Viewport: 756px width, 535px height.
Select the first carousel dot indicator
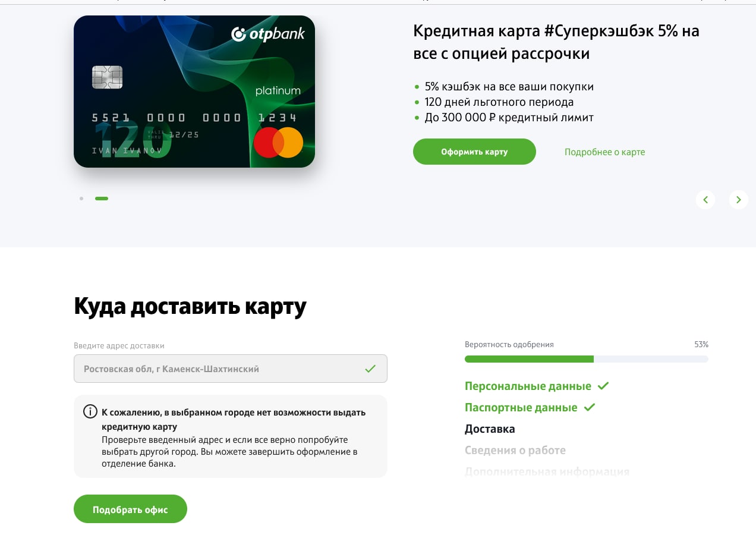click(81, 199)
